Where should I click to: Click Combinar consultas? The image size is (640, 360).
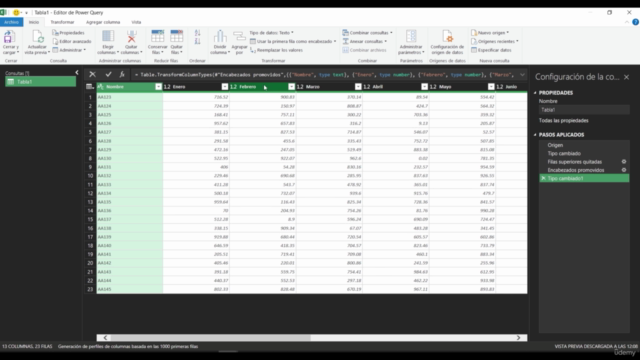[367, 33]
